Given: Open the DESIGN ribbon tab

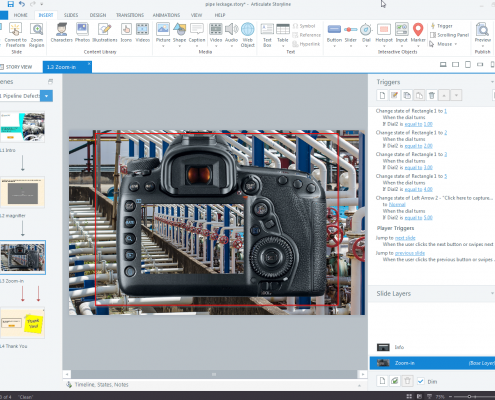Looking at the screenshot, I should click(98, 15).
